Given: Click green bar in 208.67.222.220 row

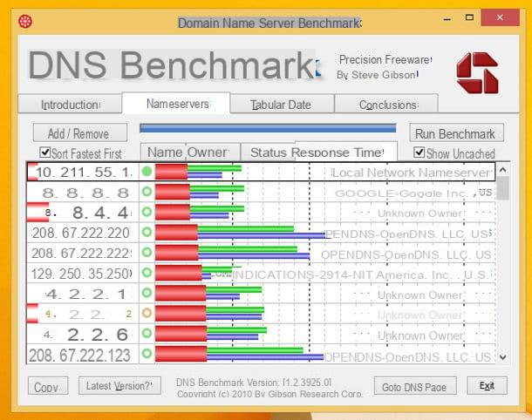Looking at the screenshot, I should click(x=246, y=229).
